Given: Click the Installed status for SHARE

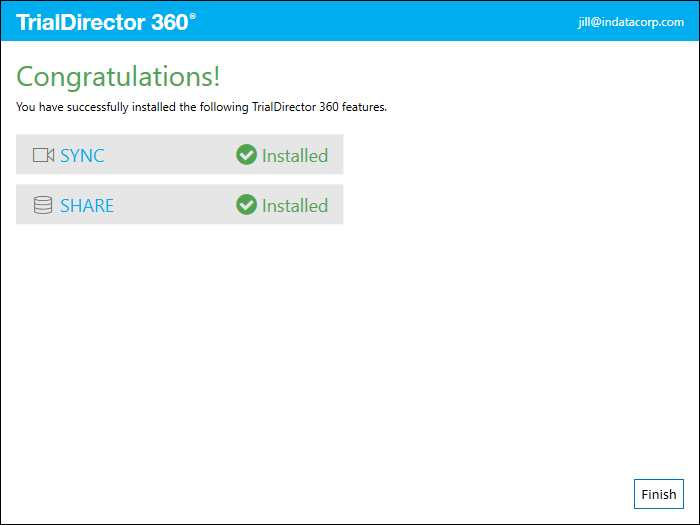Looking at the screenshot, I should click(x=295, y=206).
